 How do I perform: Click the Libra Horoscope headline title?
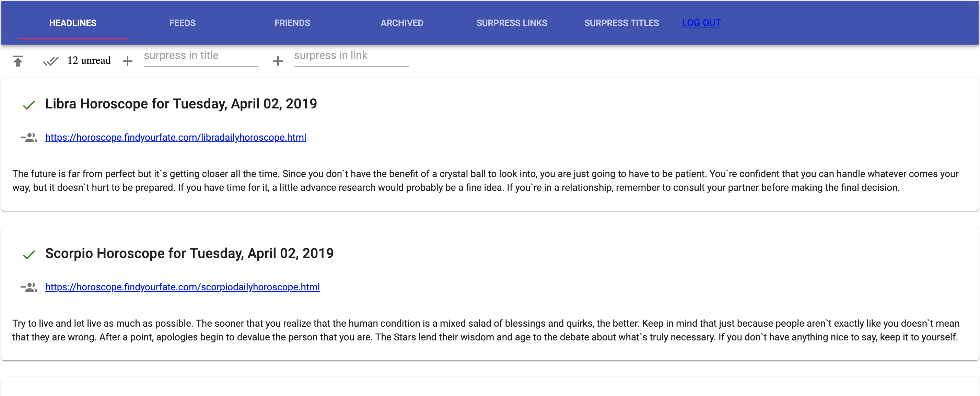(x=181, y=104)
